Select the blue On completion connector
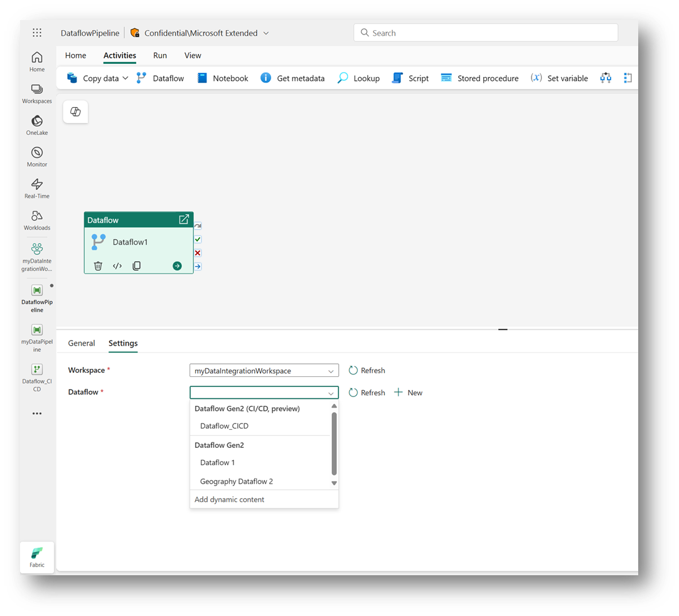 tap(198, 266)
